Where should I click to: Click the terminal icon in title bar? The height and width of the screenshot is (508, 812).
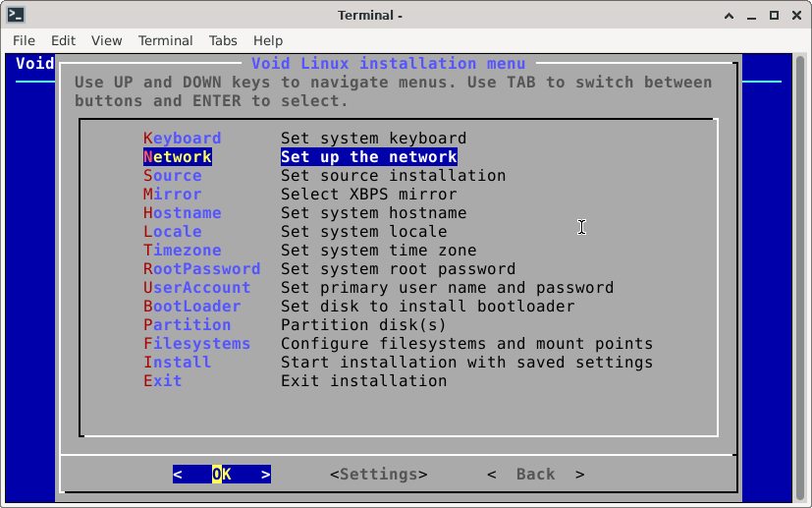tap(15, 15)
